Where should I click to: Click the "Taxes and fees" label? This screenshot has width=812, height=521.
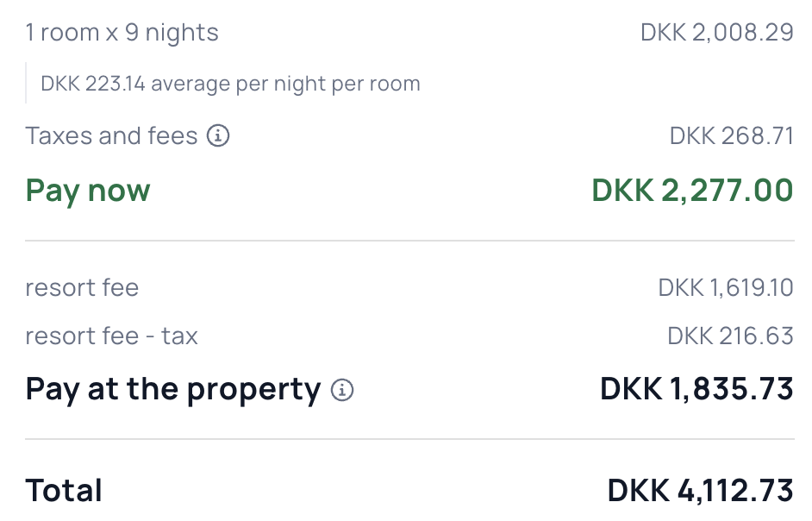coord(111,136)
